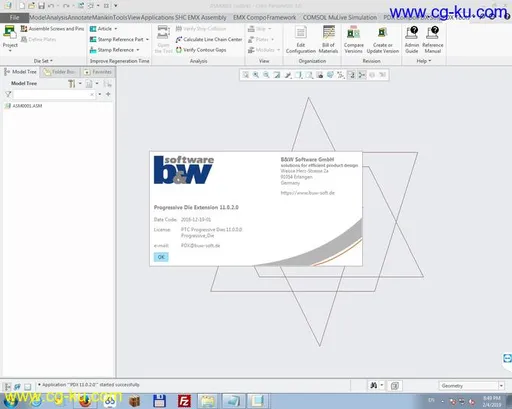Toggle the spin center display icon
Screen dimensions: 512x409
[x=362, y=75]
